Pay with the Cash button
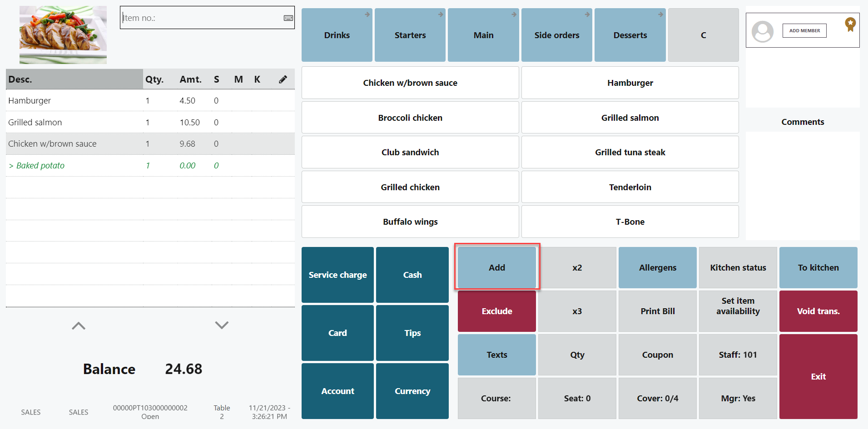Viewport: 868px width, 429px height. [412, 275]
